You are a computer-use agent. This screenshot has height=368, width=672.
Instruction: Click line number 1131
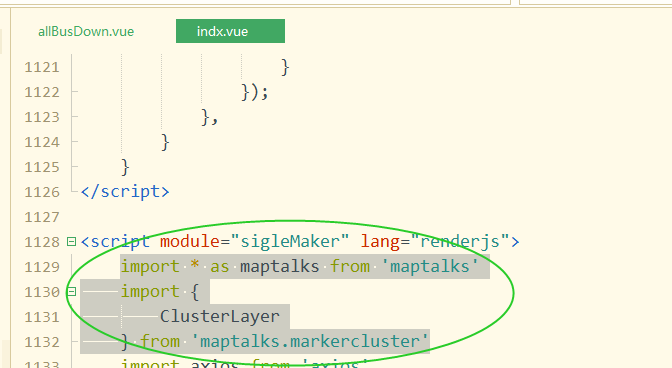(42, 317)
